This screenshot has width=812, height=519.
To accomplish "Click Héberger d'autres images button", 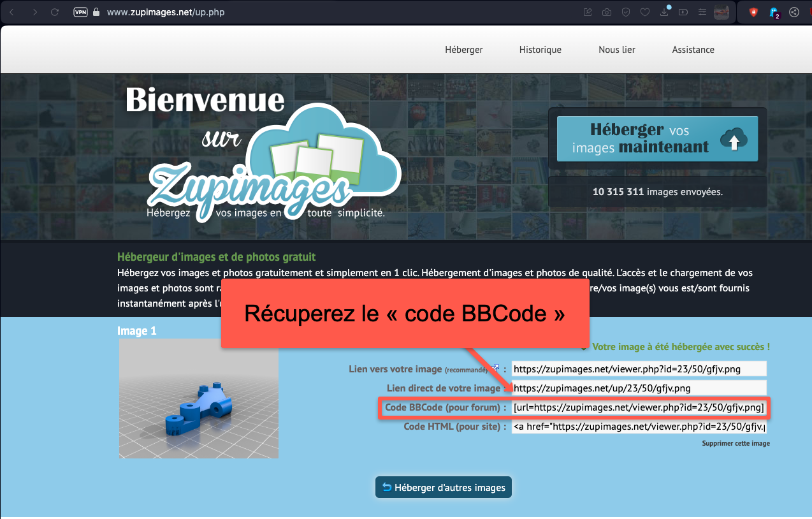I will [x=444, y=488].
